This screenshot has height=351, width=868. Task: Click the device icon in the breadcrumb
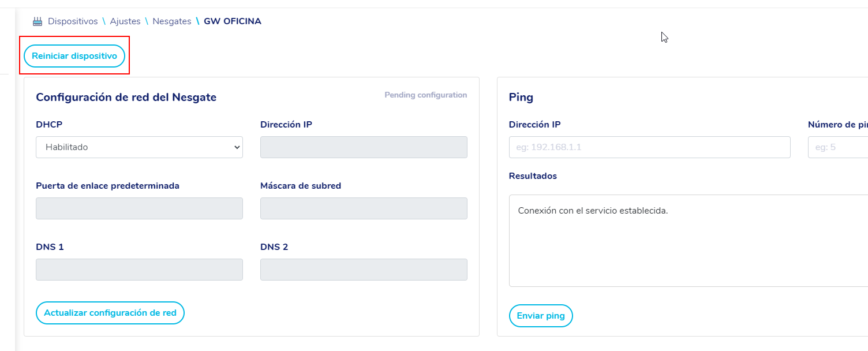tap(38, 21)
